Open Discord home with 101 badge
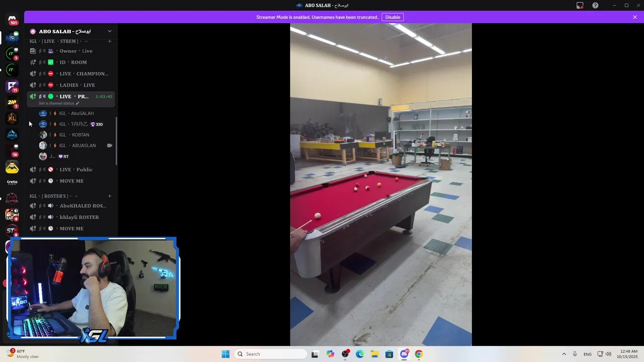Image resolution: width=644 pixels, height=362 pixels. [12, 19]
